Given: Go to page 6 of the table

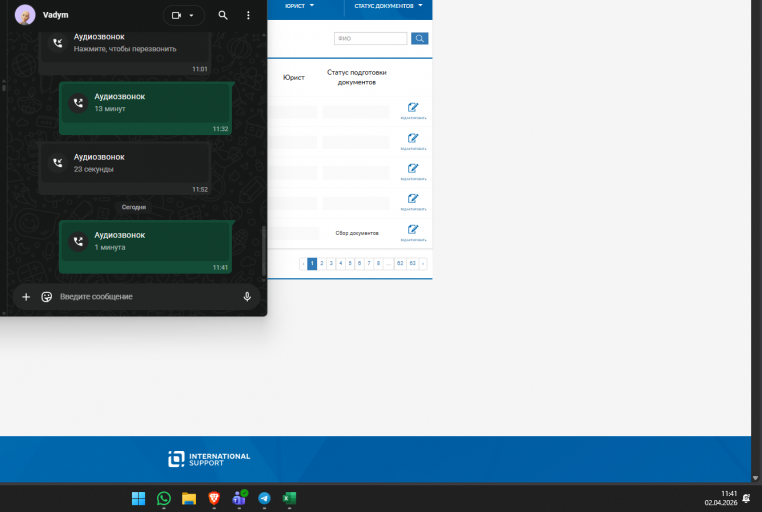Looking at the screenshot, I should coord(359,263).
